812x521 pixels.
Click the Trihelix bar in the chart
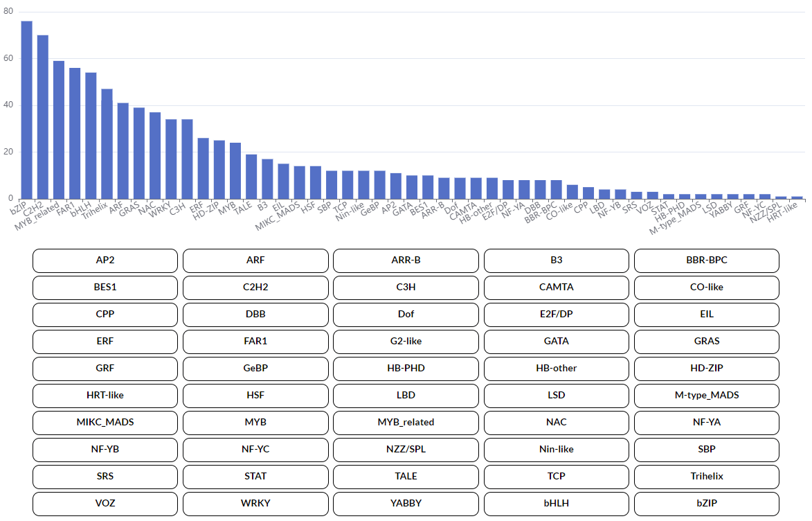tap(107, 144)
